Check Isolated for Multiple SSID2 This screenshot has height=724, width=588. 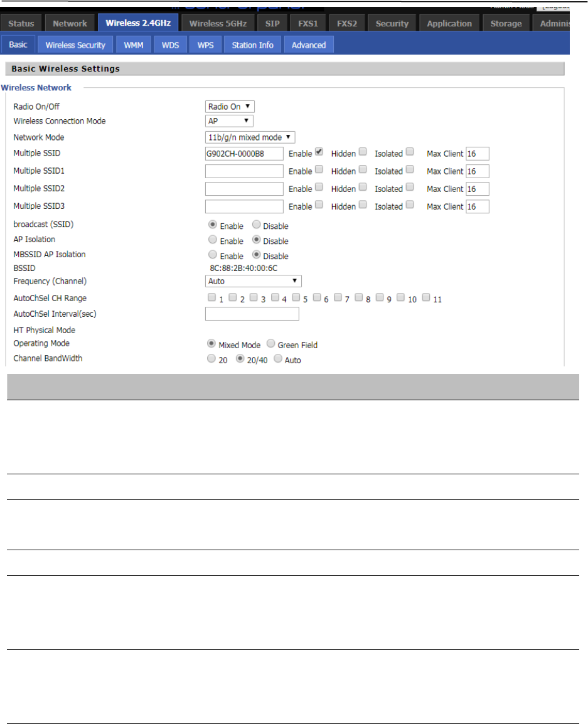click(x=410, y=187)
